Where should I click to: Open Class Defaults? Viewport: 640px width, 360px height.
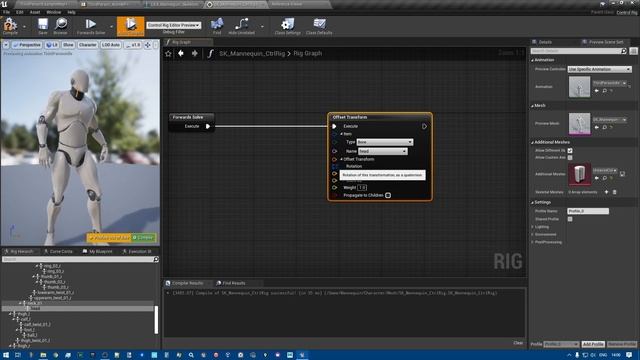coord(319,25)
